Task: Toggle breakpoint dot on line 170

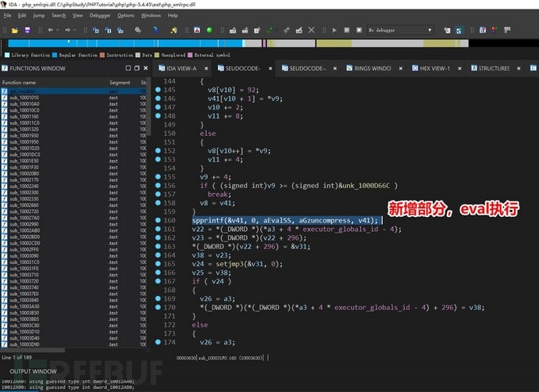Action: 158,307
